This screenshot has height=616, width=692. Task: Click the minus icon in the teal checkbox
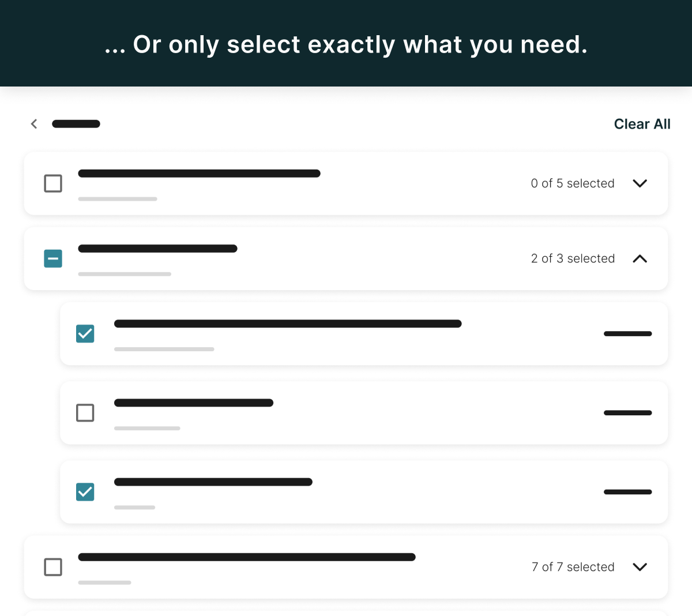click(53, 258)
